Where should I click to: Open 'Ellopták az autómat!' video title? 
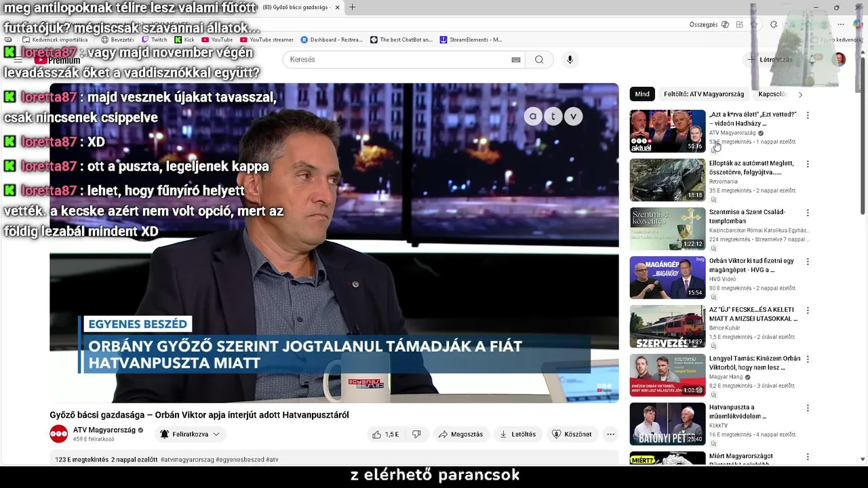[751, 168]
